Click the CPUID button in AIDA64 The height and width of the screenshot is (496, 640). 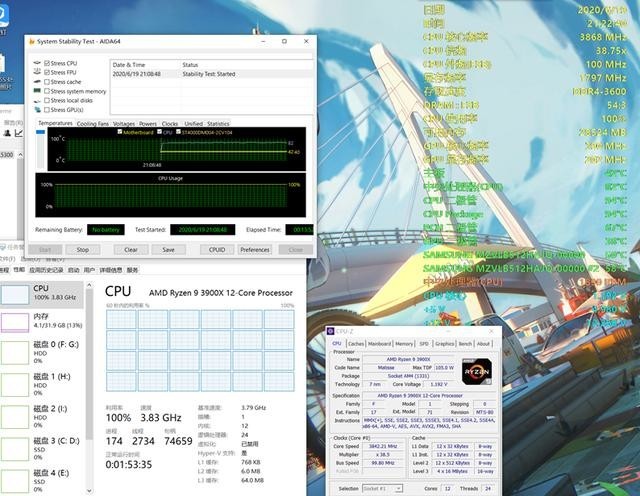point(217,249)
